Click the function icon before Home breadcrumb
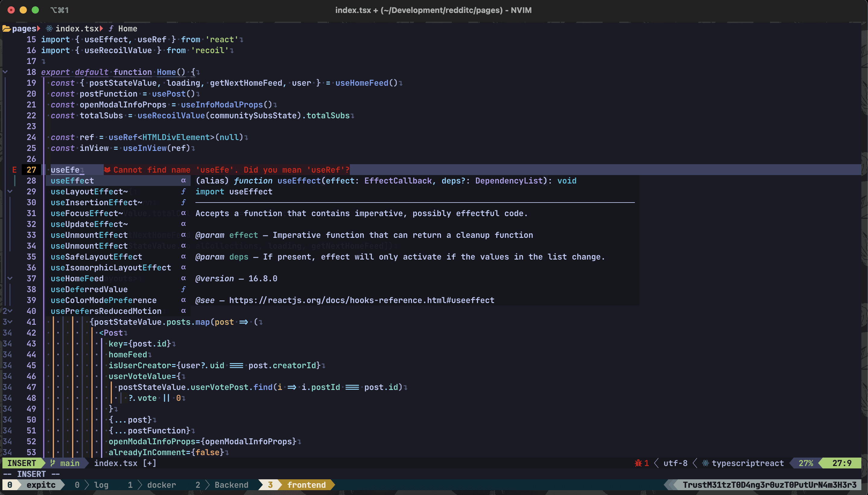868x495 pixels. coord(111,29)
